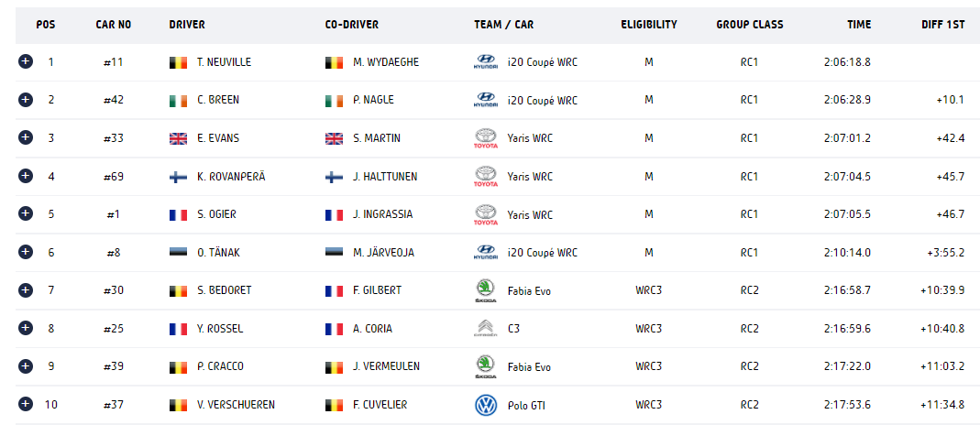Image resolution: width=980 pixels, height=425 pixels.
Task: Click the Citroën logo next to C3
Action: [486, 328]
